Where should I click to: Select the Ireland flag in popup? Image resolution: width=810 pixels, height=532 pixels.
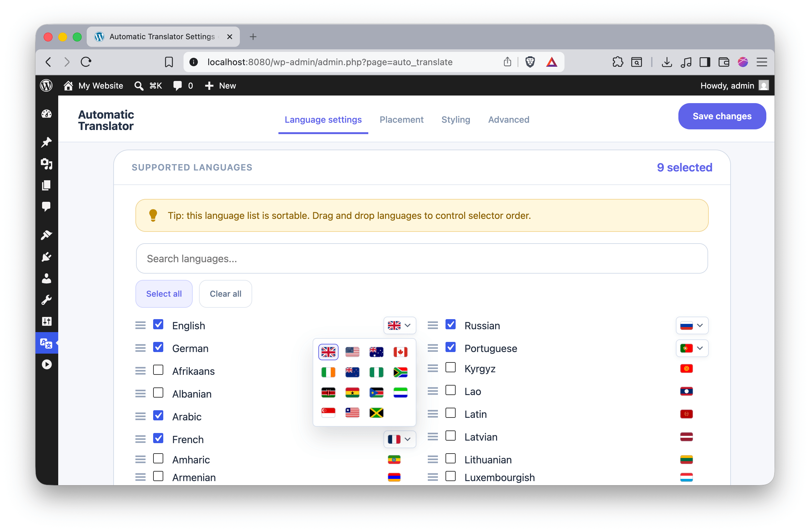pos(328,372)
